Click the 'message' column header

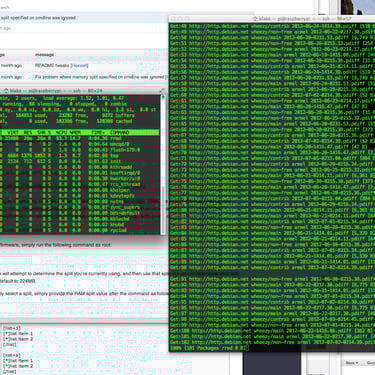45,55
